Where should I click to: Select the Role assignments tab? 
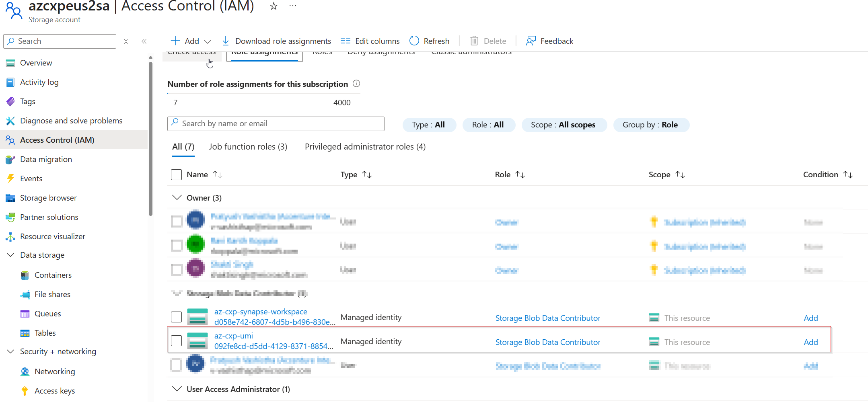[265, 55]
